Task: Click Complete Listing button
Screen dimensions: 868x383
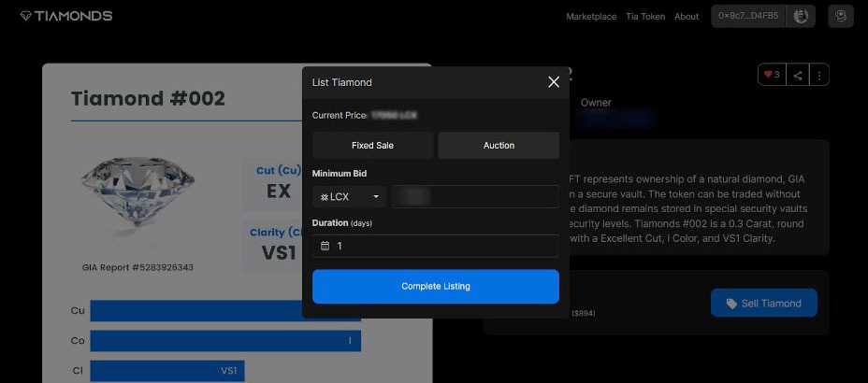Action: (x=436, y=286)
